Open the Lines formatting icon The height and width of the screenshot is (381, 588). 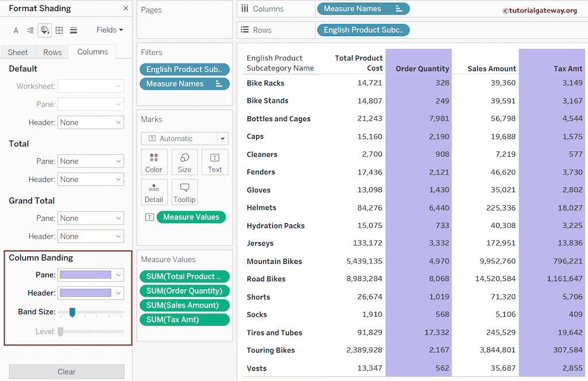click(73, 30)
